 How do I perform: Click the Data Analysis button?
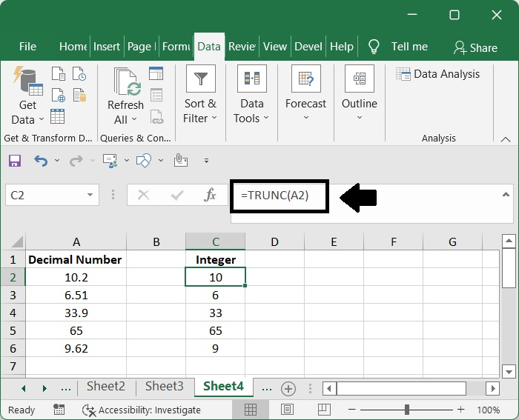pyautogui.click(x=437, y=74)
